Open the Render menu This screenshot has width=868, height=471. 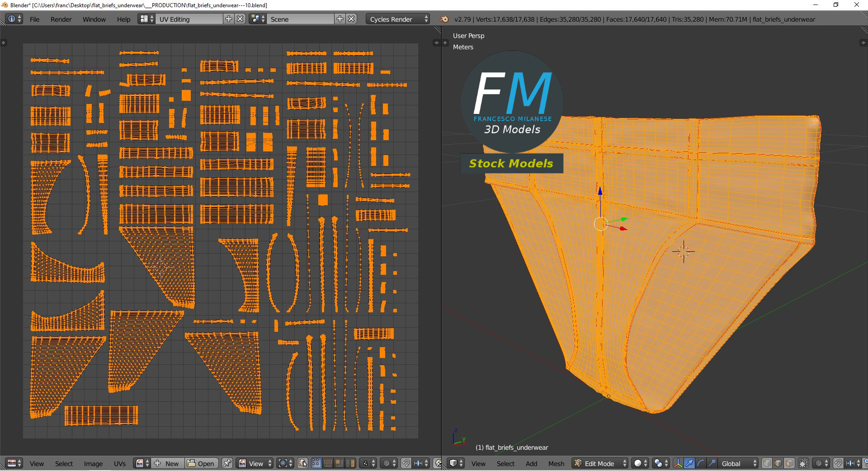61,19
